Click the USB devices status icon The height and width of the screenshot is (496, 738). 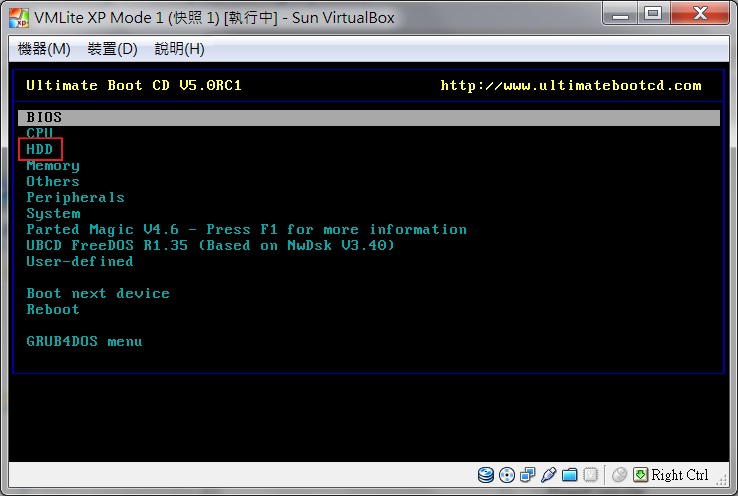click(548, 475)
